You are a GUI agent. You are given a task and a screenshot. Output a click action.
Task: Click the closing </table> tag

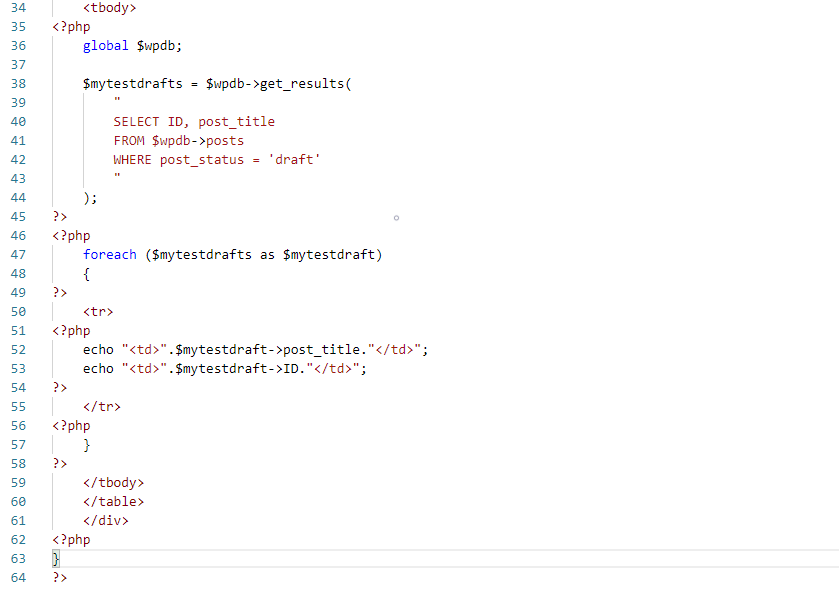(x=114, y=502)
